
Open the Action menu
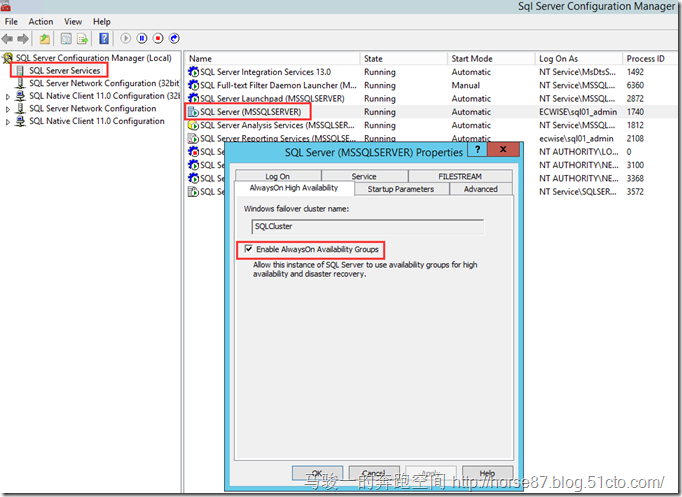click(x=41, y=22)
